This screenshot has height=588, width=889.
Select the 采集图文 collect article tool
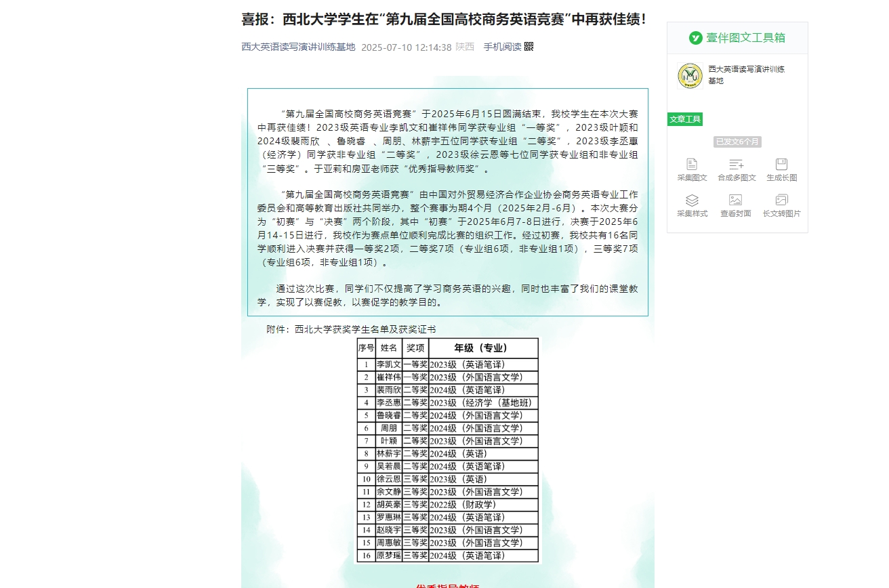pos(692,169)
